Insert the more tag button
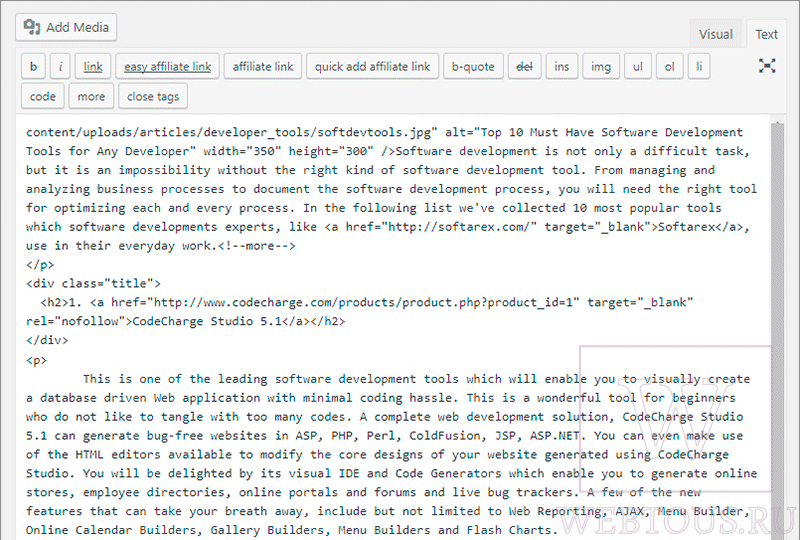The width and height of the screenshot is (800, 540). click(91, 96)
